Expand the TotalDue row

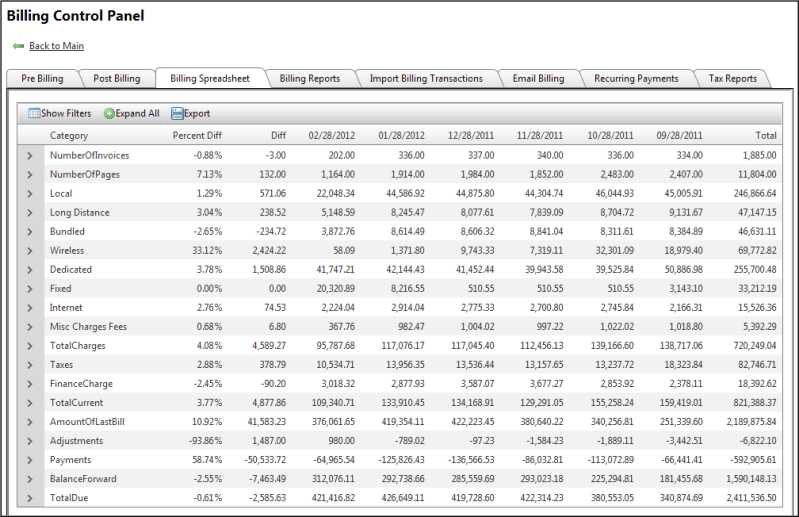click(x=30, y=498)
